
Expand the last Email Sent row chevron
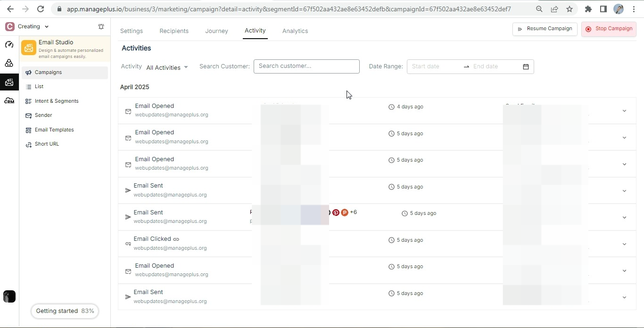pyautogui.click(x=624, y=297)
